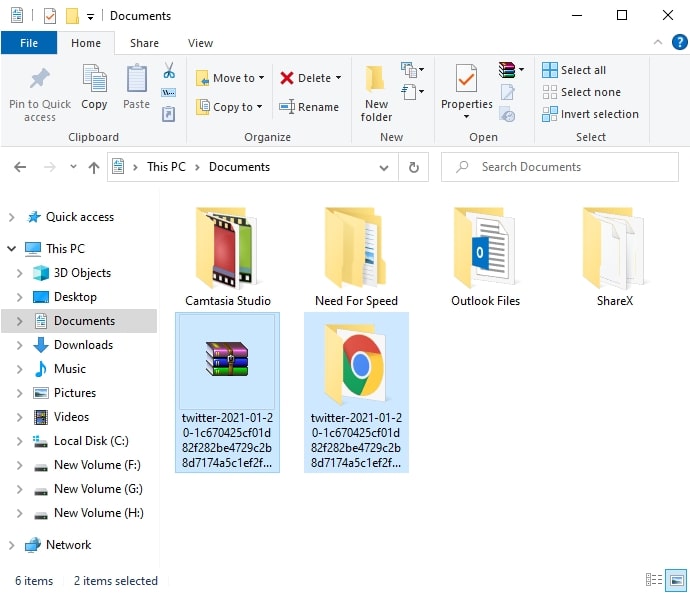Click Invert selection

(x=590, y=114)
